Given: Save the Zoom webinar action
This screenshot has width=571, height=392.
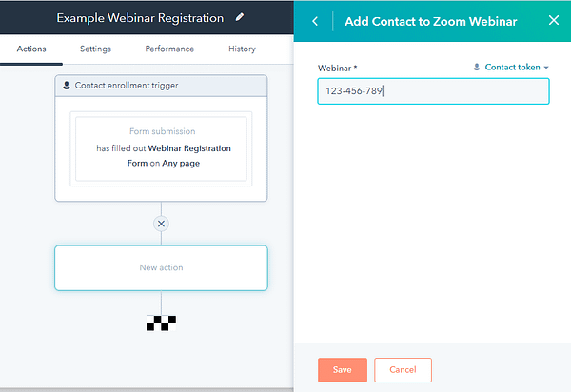Looking at the screenshot, I should click(343, 370).
